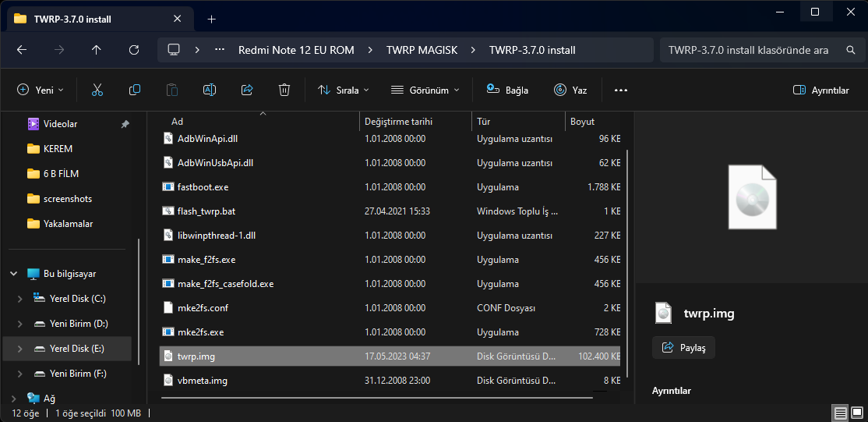Click the file list vertical scrollbar
The image size is (868, 422).
tap(626, 264)
